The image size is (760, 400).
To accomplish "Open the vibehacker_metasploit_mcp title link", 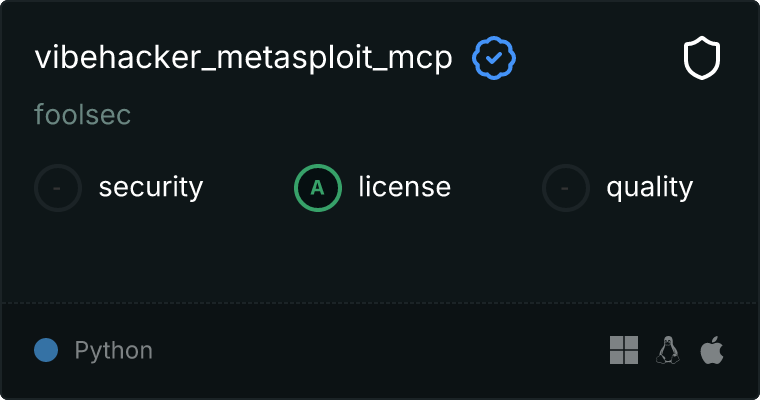I will click(x=243, y=59).
